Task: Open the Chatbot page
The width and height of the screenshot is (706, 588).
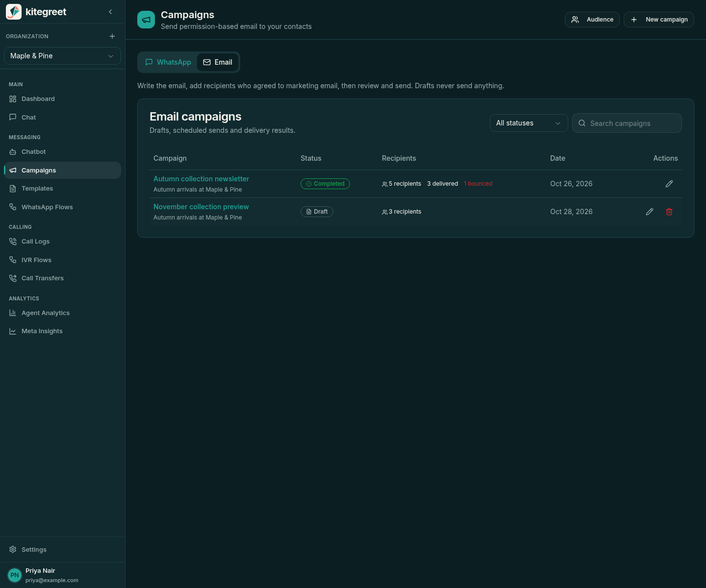Action: pyautogui.click(x=62, y=152)
